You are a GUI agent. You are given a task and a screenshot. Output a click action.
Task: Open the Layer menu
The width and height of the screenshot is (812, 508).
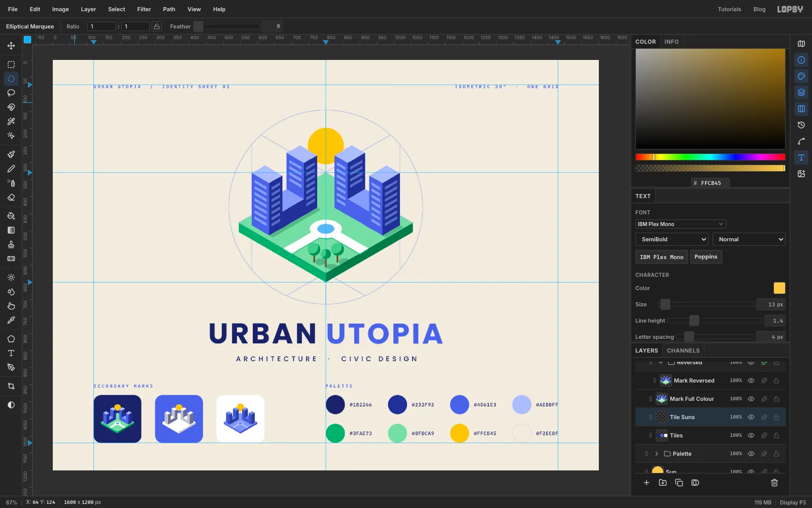[88, 9]
